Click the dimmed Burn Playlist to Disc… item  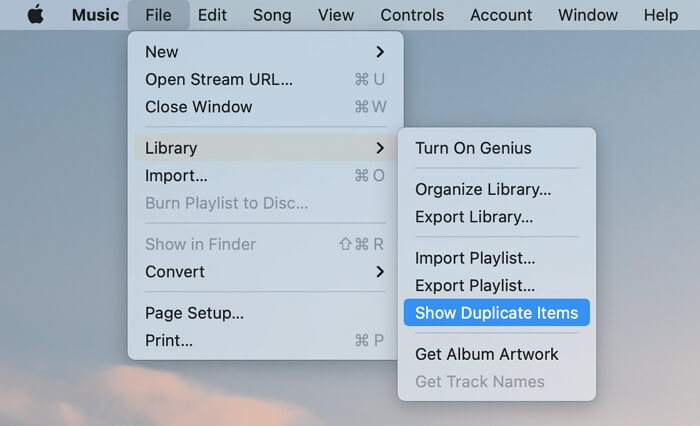tap(265, 203)
